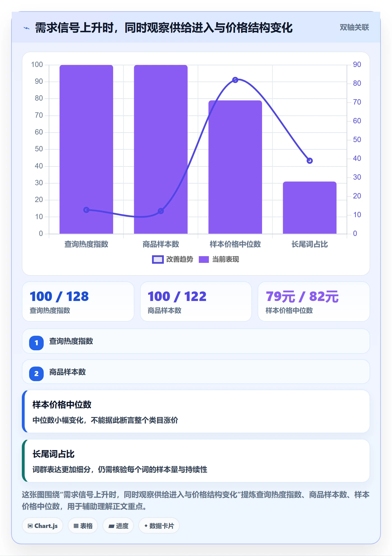392x556 pixels.
Task: Click the 进度 tag chip
Action: point(118,526)
